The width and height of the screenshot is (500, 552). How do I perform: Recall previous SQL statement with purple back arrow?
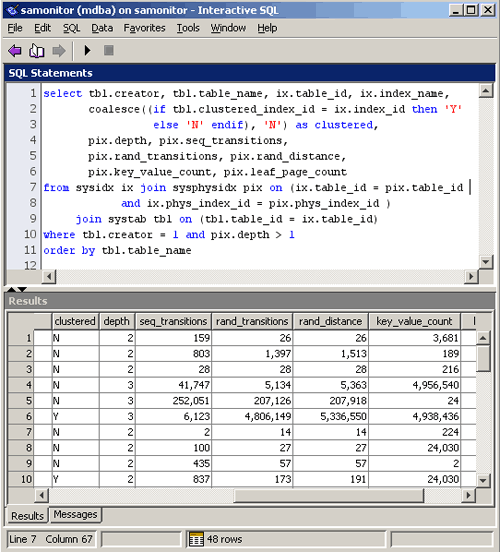pos(14,51)
